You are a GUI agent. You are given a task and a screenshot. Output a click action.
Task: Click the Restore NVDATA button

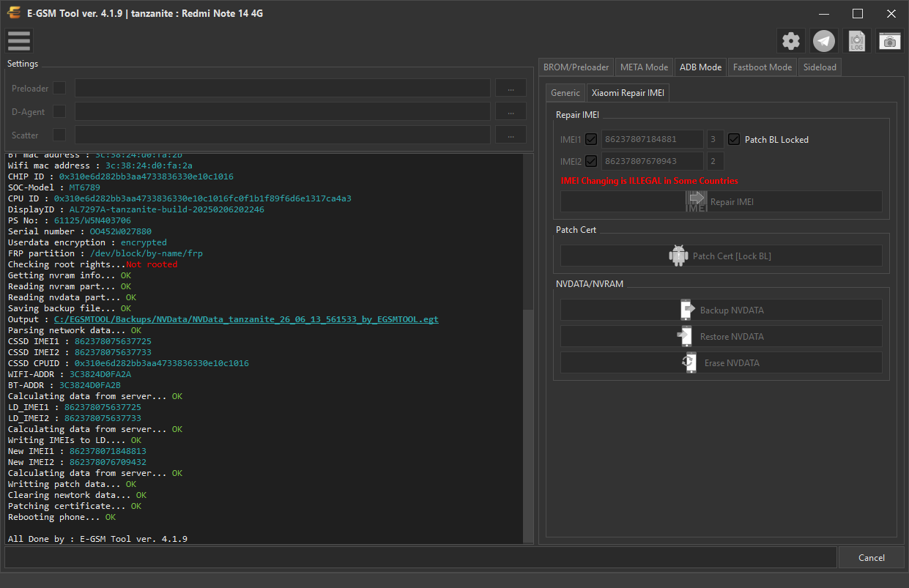point(721,336)
